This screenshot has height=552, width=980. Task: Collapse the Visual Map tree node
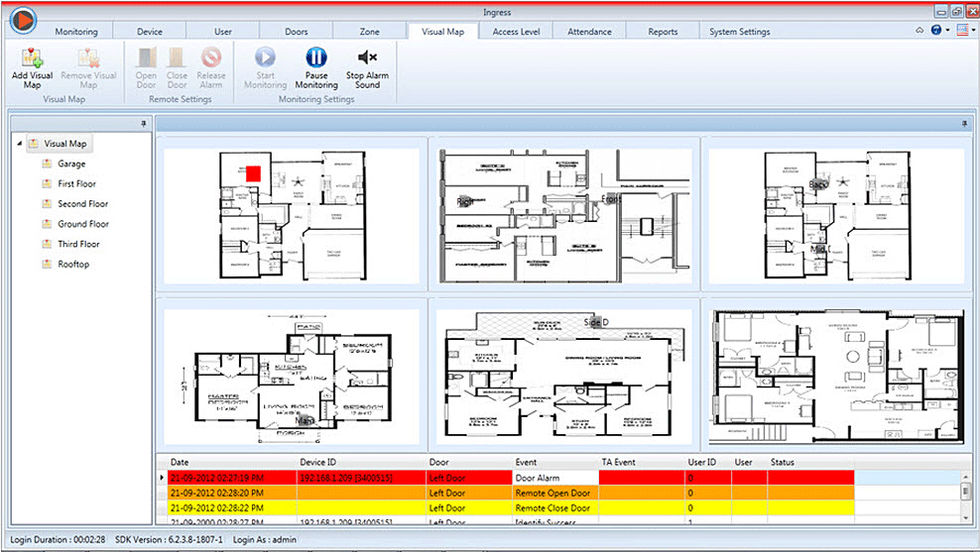(x=20, y=145)
